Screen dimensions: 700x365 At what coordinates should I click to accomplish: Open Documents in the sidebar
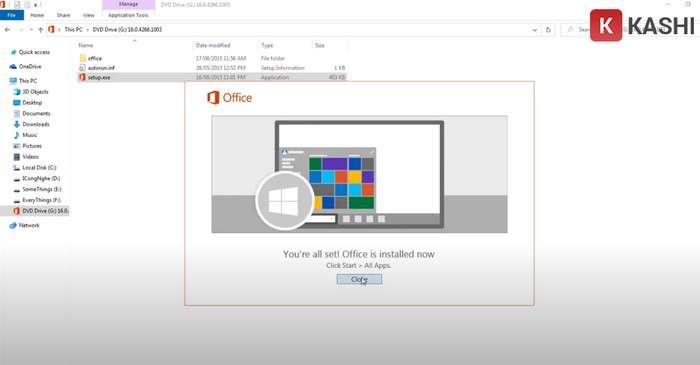click(x=36, y=113)
